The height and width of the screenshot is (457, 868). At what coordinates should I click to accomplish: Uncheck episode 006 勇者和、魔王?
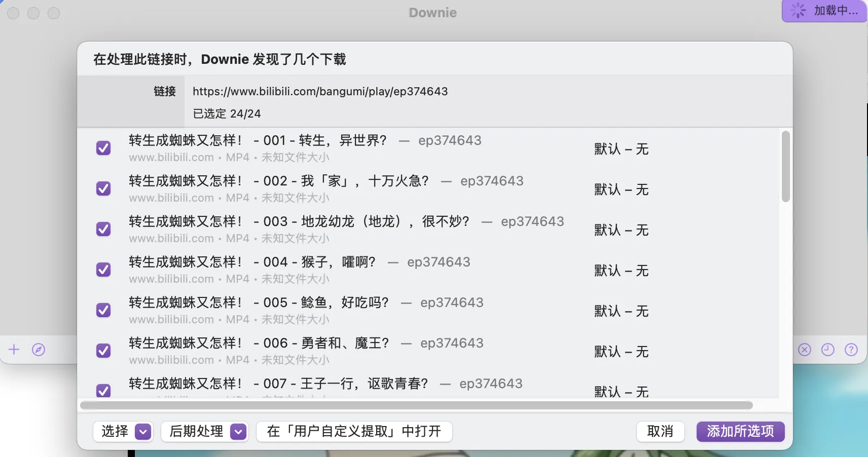(x=103, y=350)
